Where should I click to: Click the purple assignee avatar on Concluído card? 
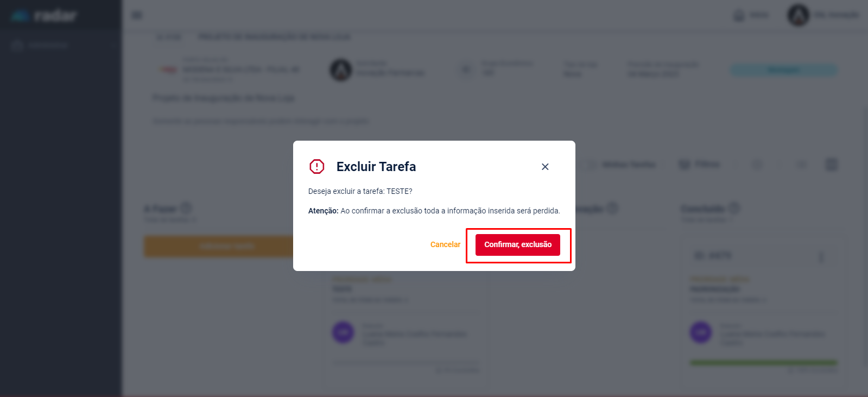(700, 332)
